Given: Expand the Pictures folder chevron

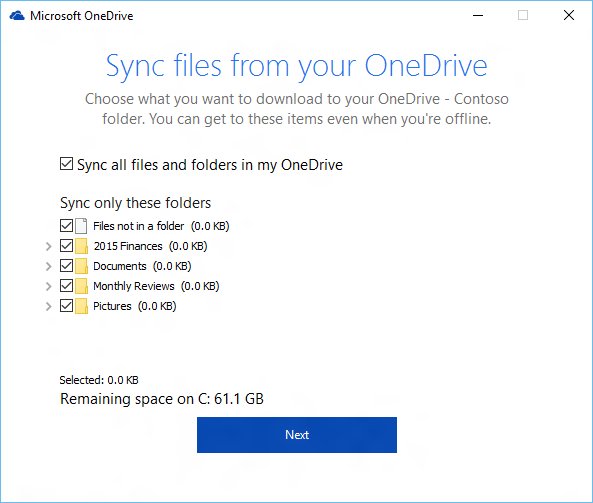Looking at the screenshot, I should coord(48,306).
